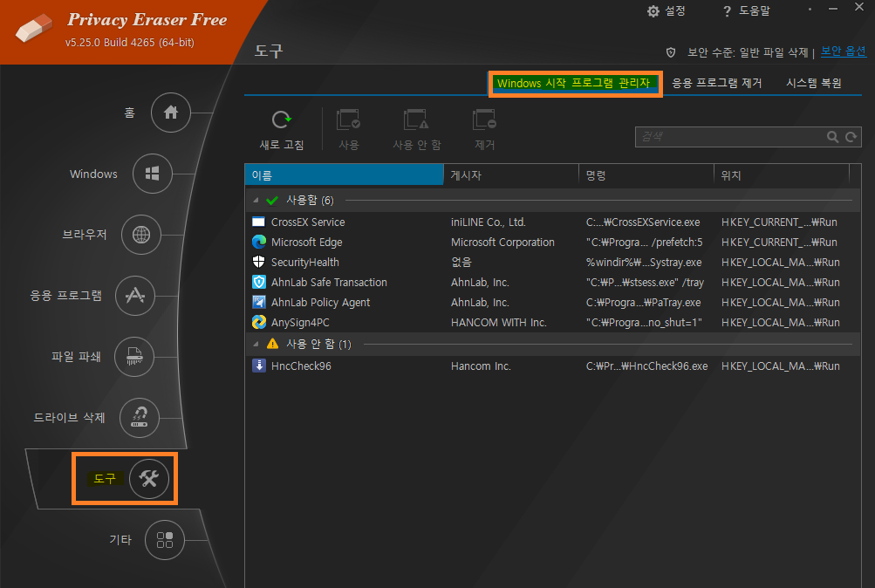Click the Remove (제거) toolbar icon
The image size is (875, 588).
pos(484,120)
